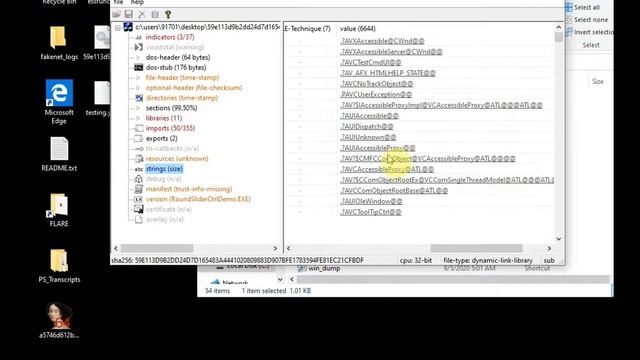Expand the dos-header (64 bytes) node
Image resolution: width=640 pixels, height=360 pixels.
138,58
